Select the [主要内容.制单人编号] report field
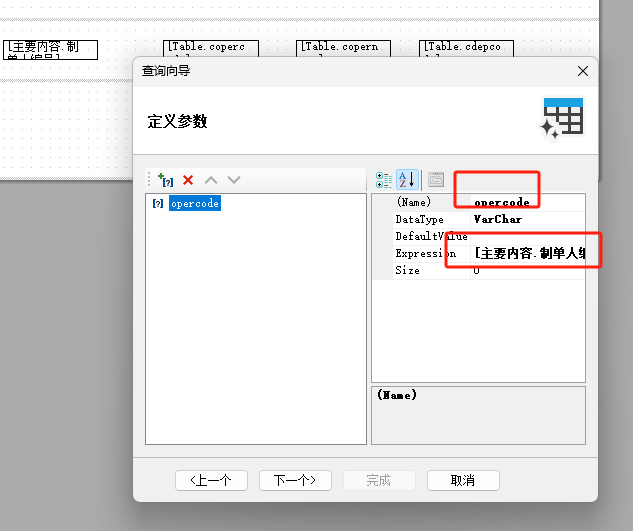 pos(50,50)
